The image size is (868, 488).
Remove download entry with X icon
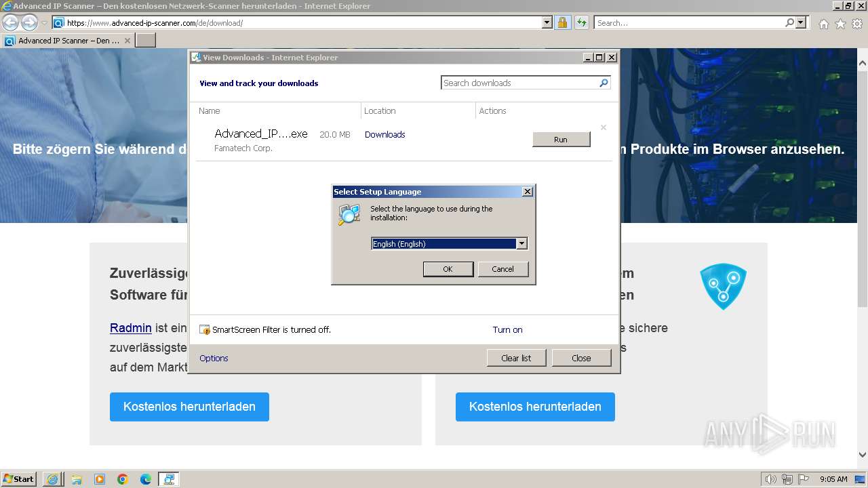click(x=603, y=127)
